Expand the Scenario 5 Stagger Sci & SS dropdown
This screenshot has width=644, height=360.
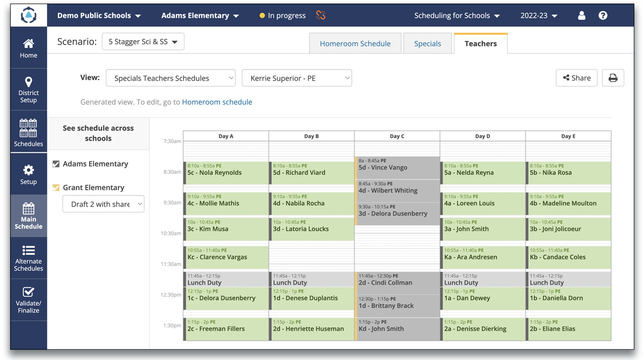coord(143,42)
